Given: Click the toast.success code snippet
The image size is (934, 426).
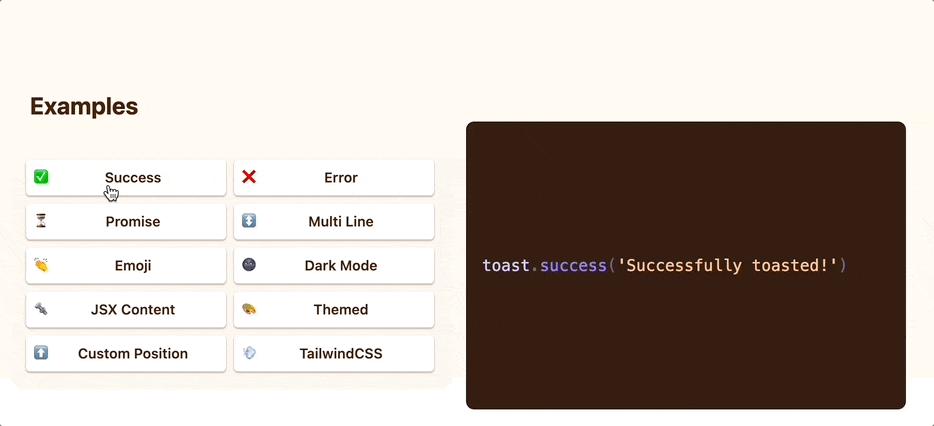Looking at the screenshot, I should [664, 266].
